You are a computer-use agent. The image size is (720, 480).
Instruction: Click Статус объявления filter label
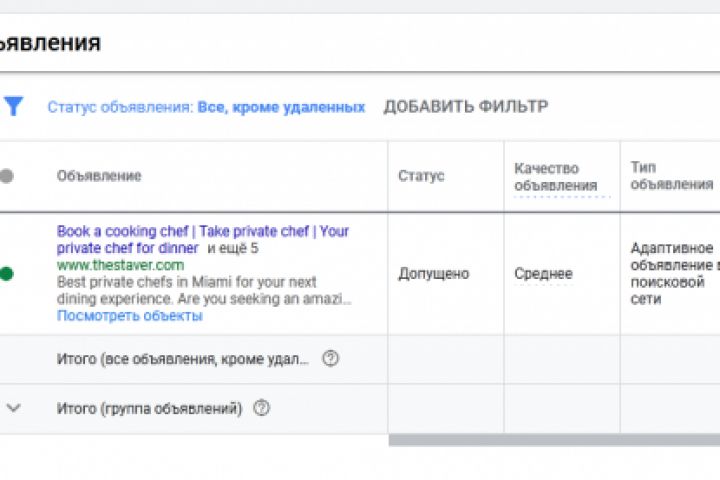(120, 107)
